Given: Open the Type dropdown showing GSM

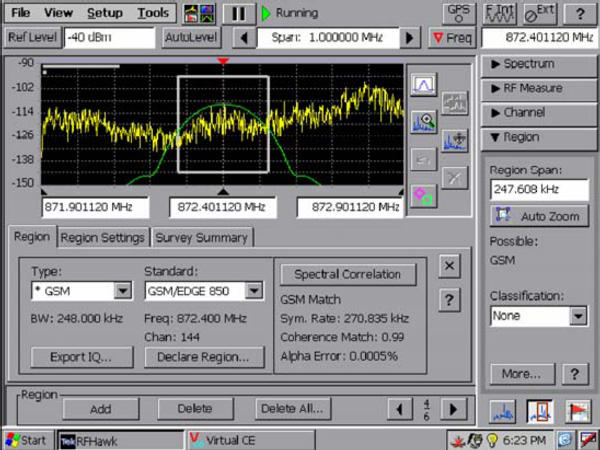Looking at the screenshot, I should click(123, 291).
